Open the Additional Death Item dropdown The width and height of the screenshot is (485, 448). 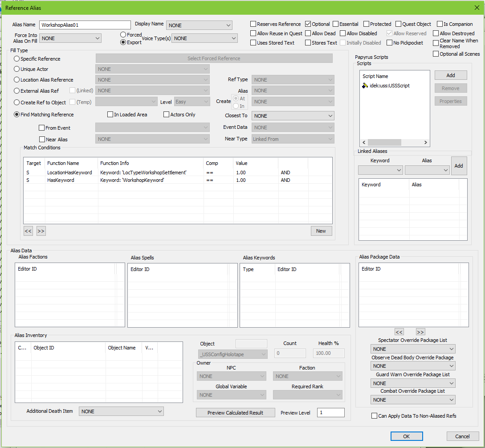click(x=121, y=411)
